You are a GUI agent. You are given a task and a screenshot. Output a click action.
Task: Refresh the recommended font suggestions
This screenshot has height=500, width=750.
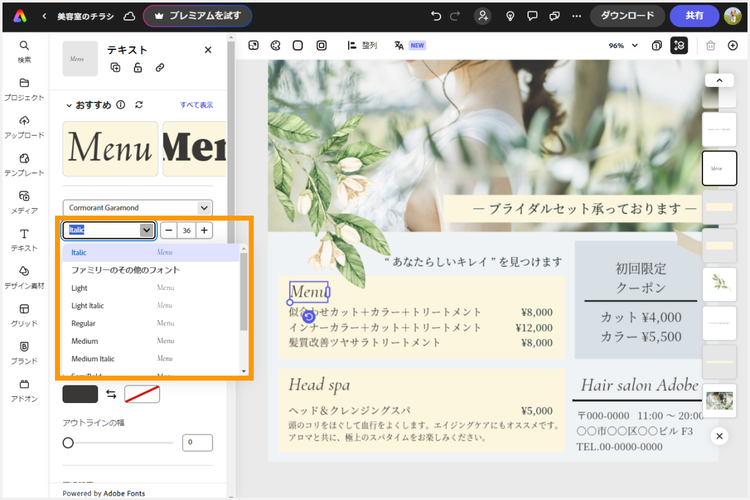(x=139, y=105)
